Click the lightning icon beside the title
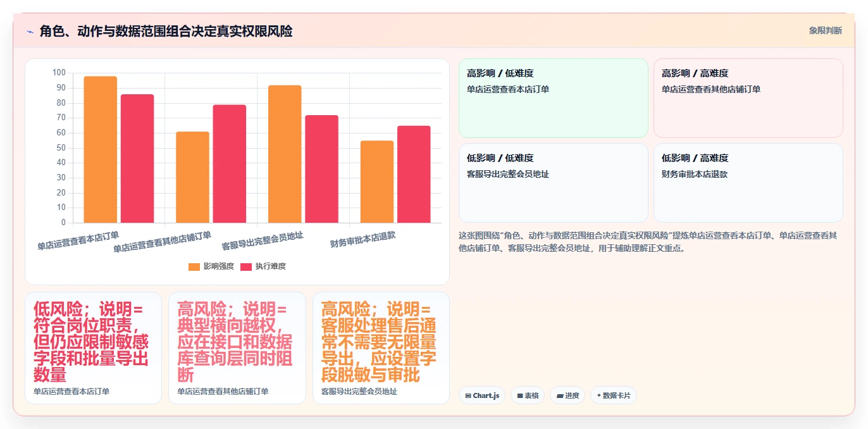Screen dimensions: 868x429 click(x=30, y=32)
